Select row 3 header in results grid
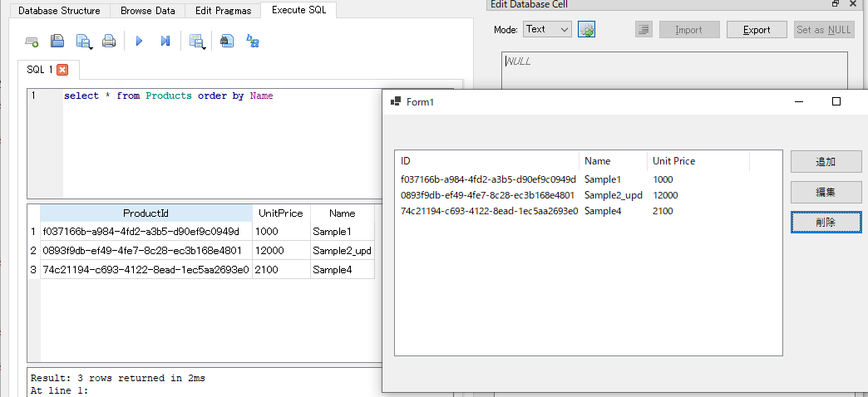Viewport: 868px width, 397px height. (x=34, y=270)
